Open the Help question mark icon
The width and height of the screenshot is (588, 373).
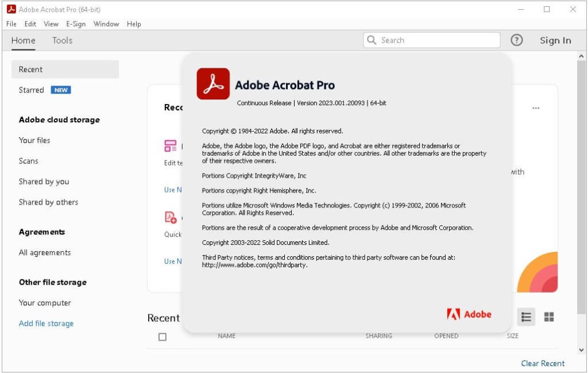tap(516, 40)
